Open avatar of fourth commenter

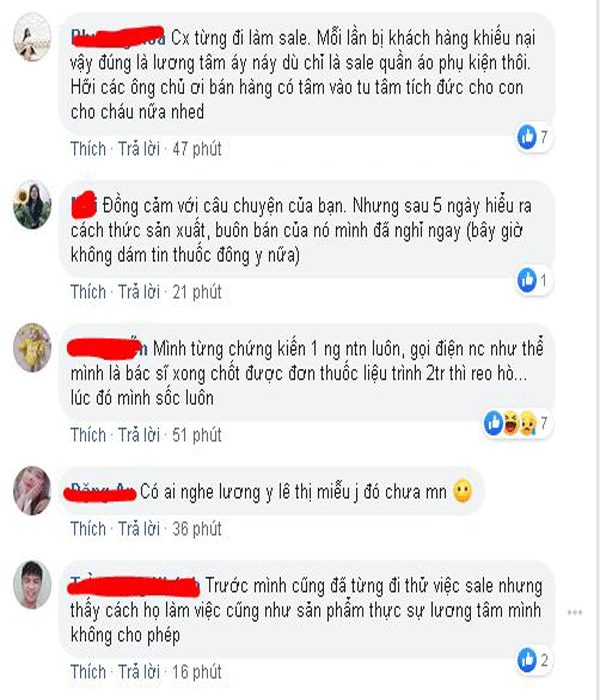click(32, 491)
